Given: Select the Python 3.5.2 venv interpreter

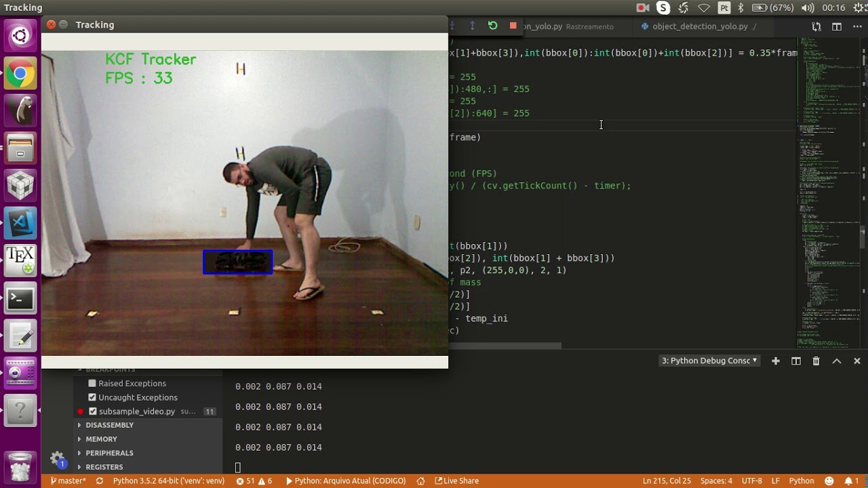Looking at the screenshot, I should (168, 481).
